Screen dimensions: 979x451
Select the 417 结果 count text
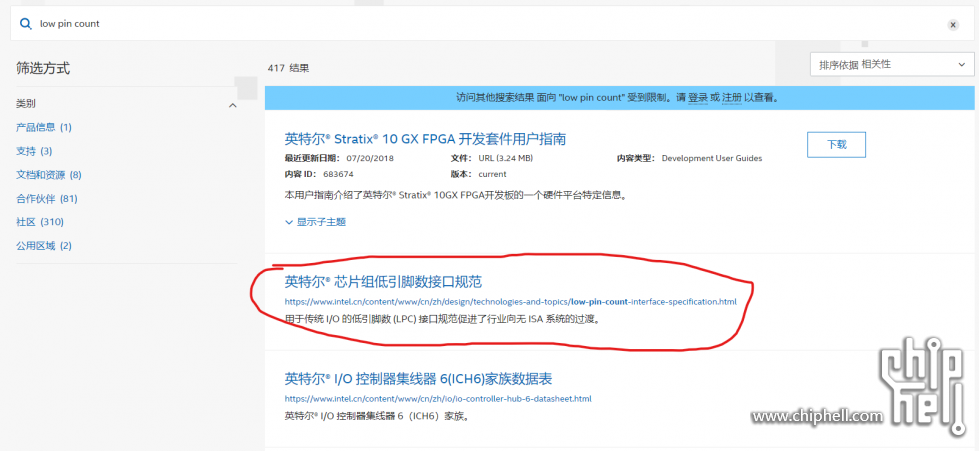pos(288,68)
